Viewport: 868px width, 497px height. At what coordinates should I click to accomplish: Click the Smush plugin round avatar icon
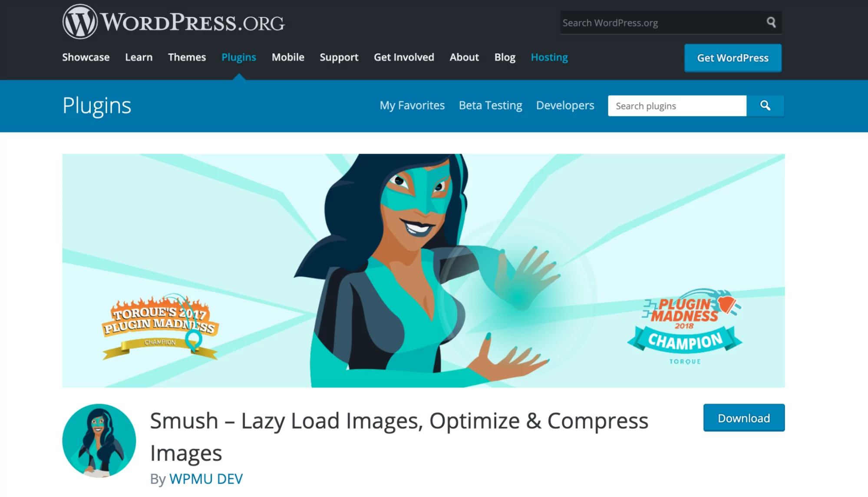click(x=99, y=441)
